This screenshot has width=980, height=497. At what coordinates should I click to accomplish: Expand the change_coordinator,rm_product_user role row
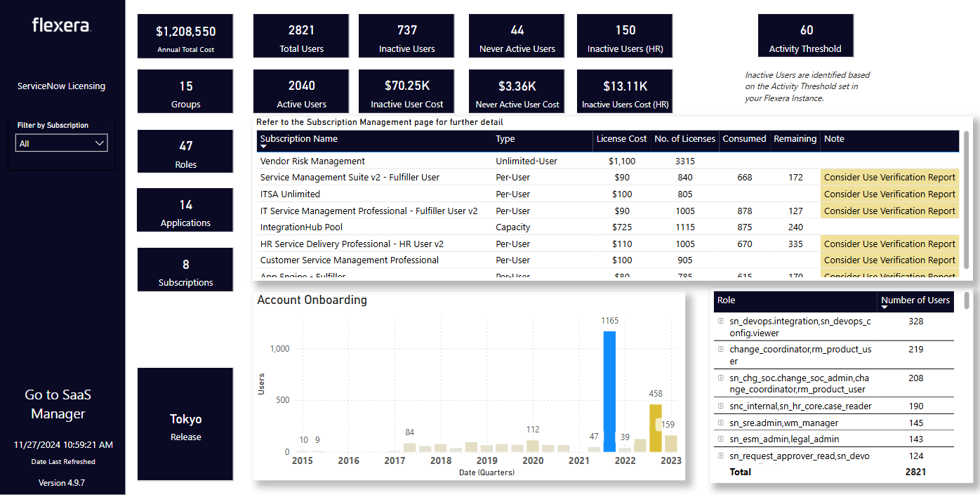pos(720,349)
